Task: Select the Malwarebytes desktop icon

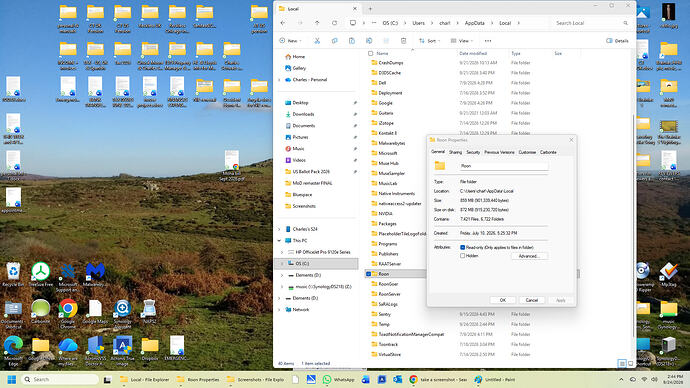Action: coord(95,275)
